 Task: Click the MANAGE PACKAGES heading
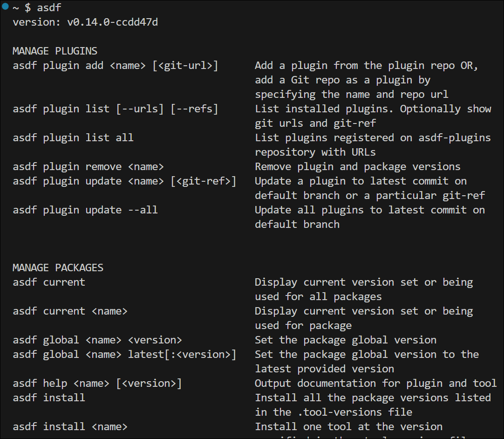(58, 268)
